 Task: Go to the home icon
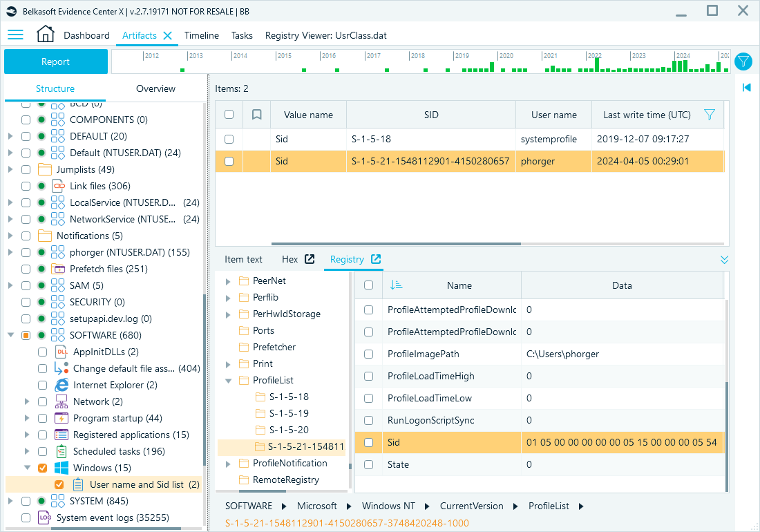point(45,35)
